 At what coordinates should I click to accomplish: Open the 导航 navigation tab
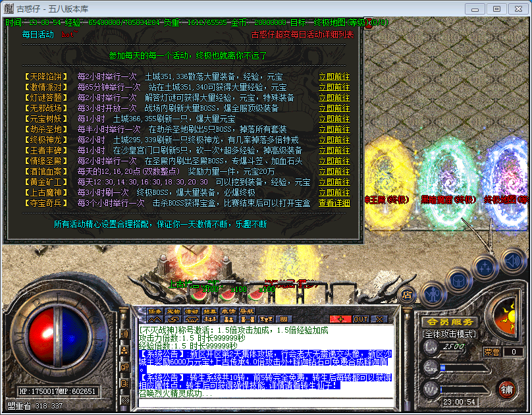point(247,311)
